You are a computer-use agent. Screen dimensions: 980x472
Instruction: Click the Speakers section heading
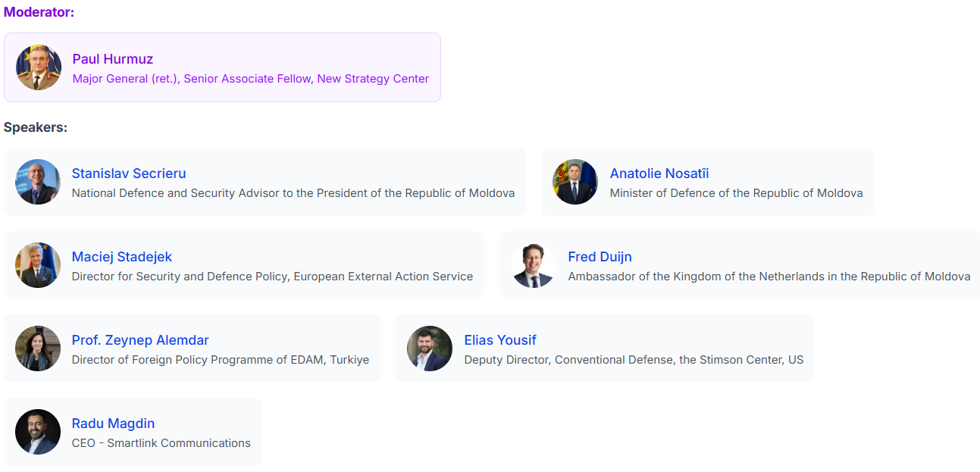click(x=36, y=127)
